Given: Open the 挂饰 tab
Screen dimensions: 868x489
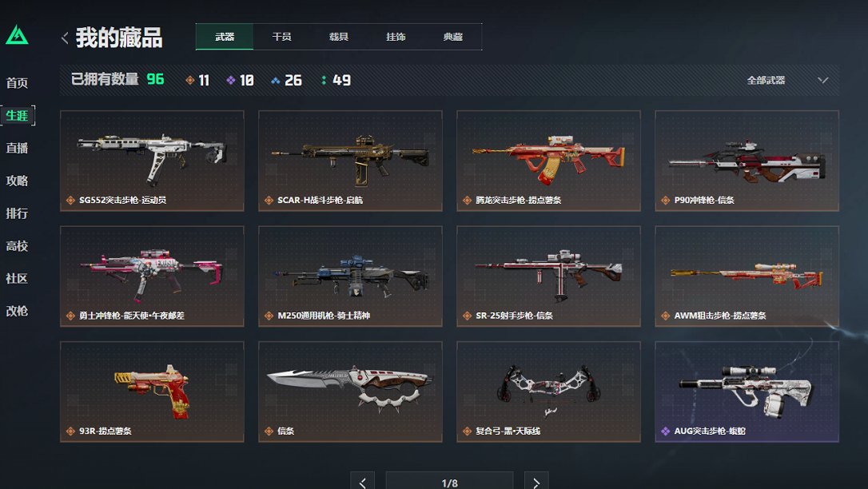Looking at the screenshot, I should [x=396, y=37].
